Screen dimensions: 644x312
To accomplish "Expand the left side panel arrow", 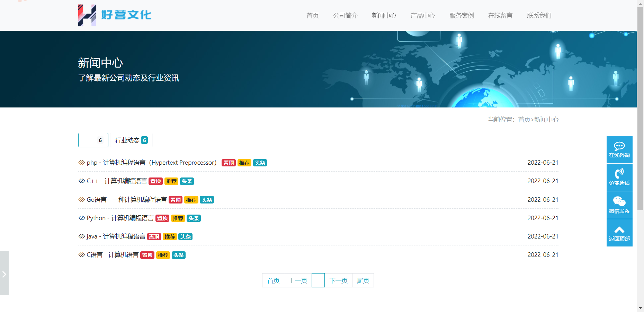I will [x=4, y=274].
